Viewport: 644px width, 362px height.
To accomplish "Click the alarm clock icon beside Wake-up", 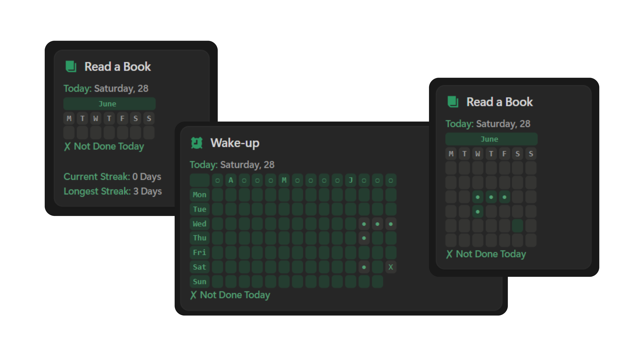I will click(197, 143).
